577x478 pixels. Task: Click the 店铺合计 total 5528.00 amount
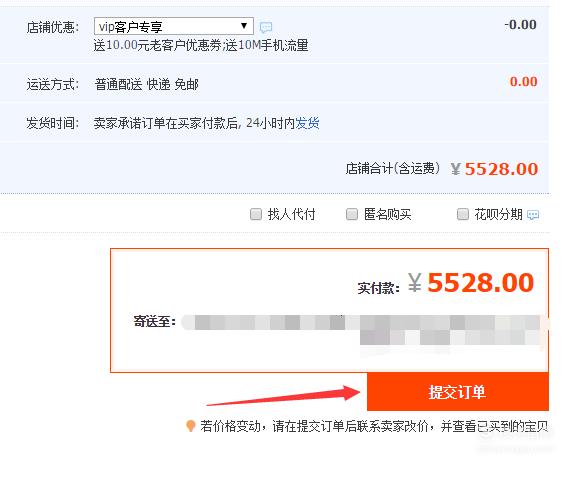(501, 169)
